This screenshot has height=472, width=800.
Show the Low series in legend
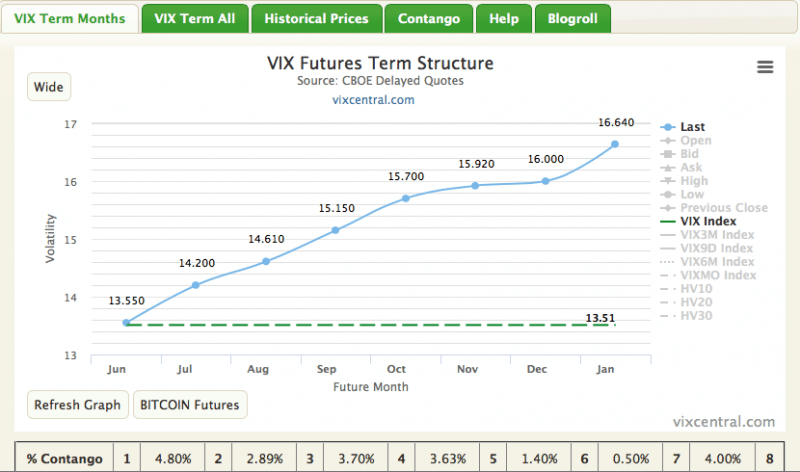point(692,194)
